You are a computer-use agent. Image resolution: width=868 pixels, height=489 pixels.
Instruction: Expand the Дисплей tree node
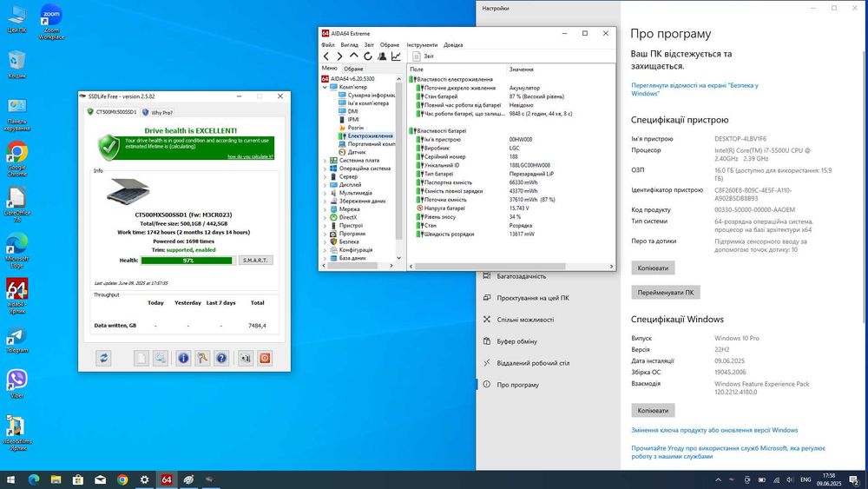[325, 184]
